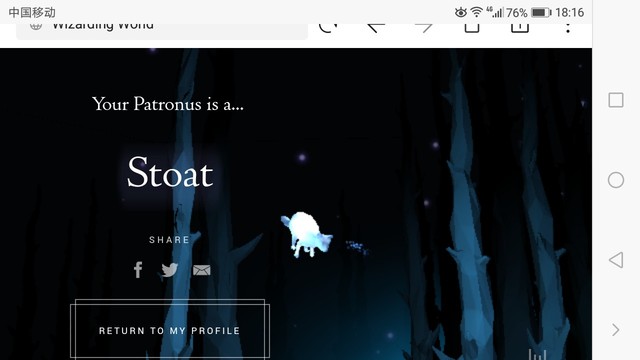Expand the navigation bar chevron arrow
The height and width of the screenshot is (360, 640).
[x=616, y=329]
